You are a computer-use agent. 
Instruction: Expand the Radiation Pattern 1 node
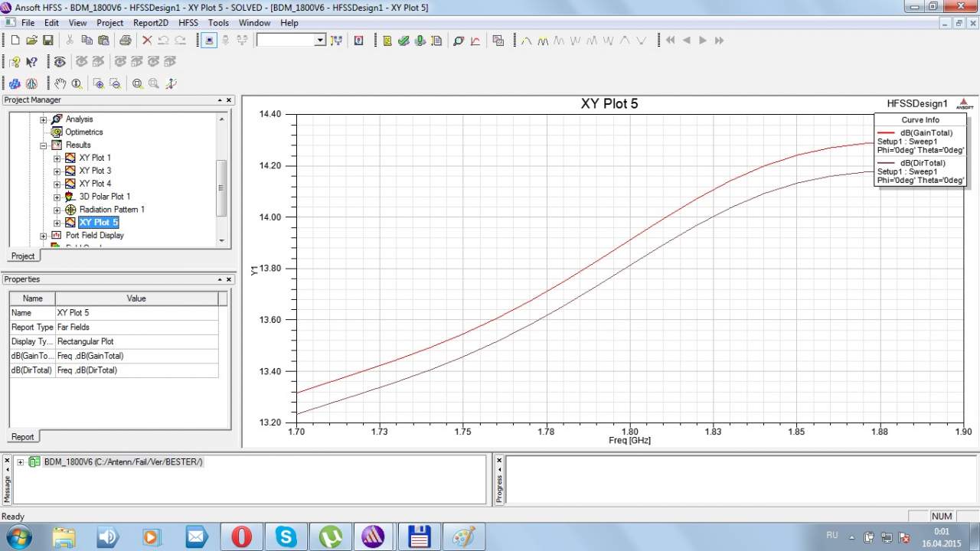[57, 210]
